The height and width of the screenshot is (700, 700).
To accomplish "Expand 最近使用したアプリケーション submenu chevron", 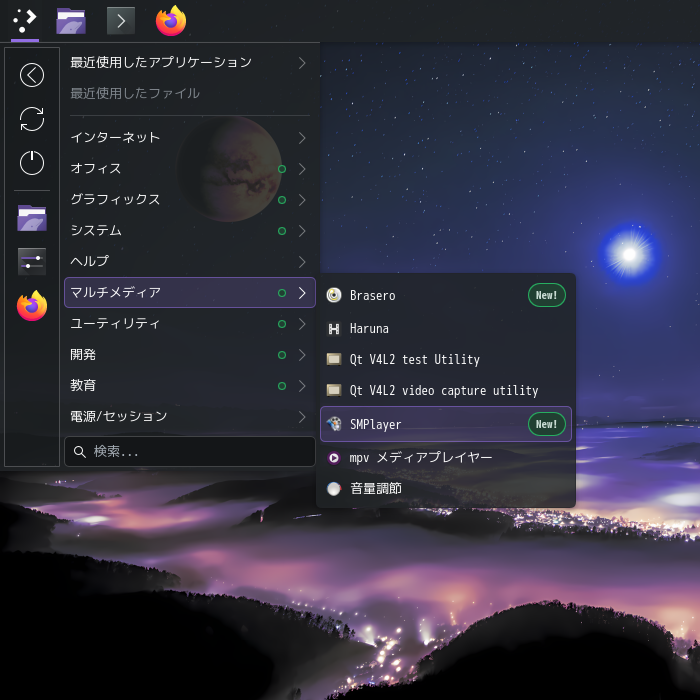I will (x=302, y=63).
